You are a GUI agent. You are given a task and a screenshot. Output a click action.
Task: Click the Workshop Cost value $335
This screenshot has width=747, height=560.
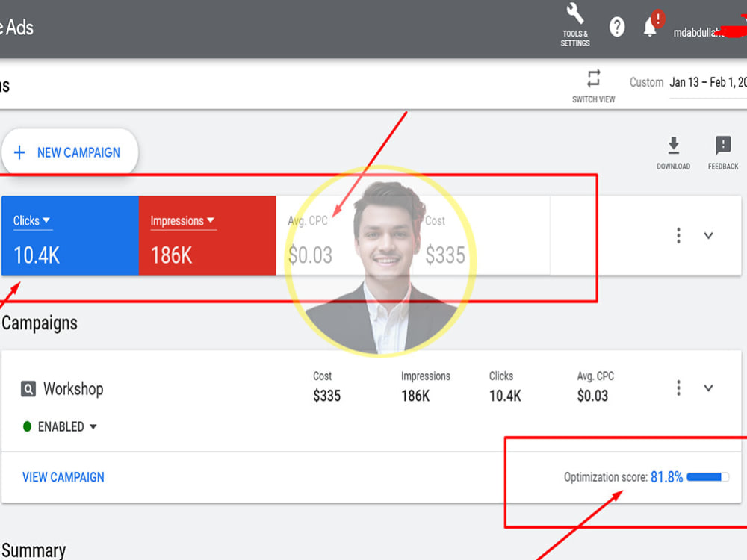pos(327,396)
